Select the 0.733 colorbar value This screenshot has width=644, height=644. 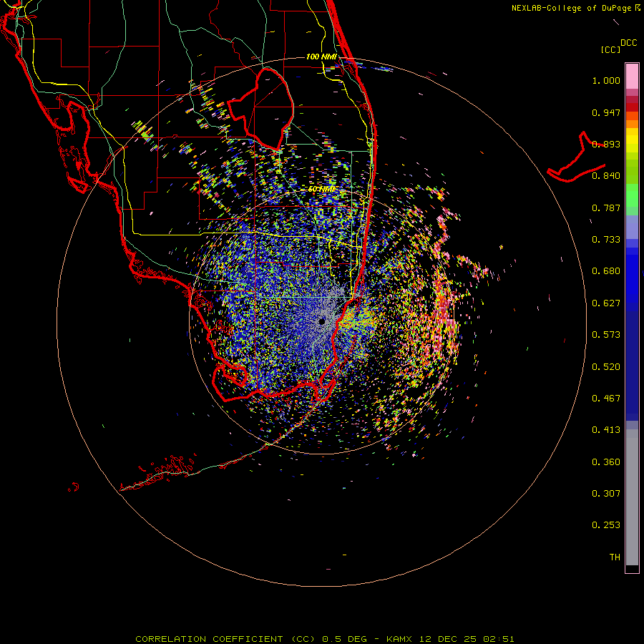click(606, 240)
